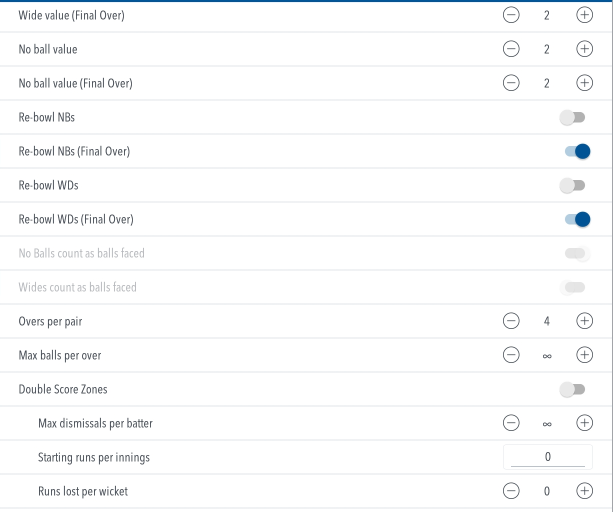Increase Overs per pair with plus icon
Image resolution: width=613 pixels, height=512 pixels.
point(584,321)
